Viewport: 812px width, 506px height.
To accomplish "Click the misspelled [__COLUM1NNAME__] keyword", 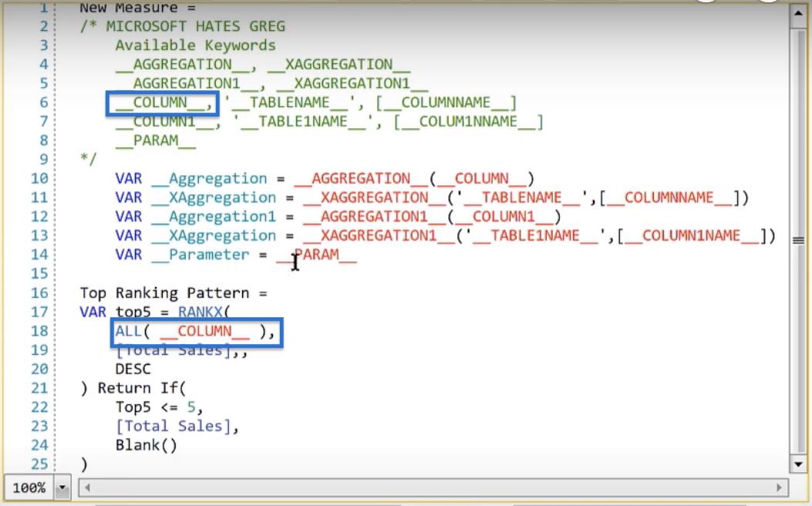I will coord(468,122).
